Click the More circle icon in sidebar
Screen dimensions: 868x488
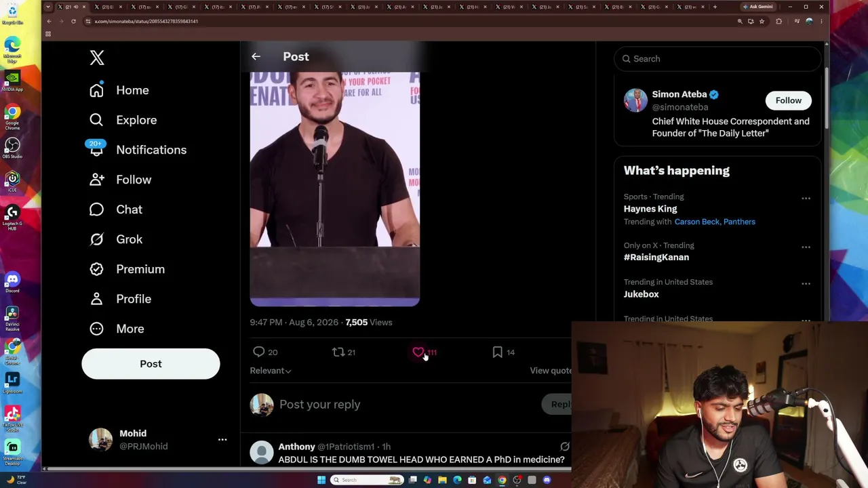click(x=96, y=329)
